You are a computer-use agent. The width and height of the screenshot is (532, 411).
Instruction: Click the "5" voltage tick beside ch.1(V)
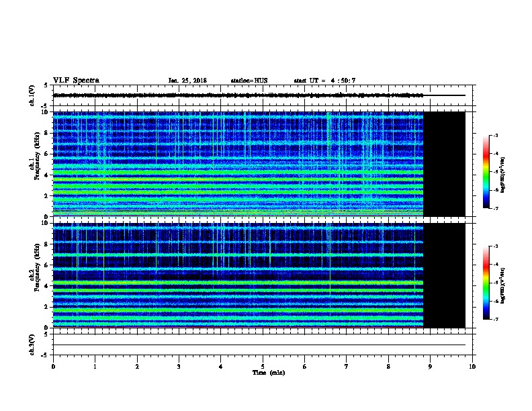[x=46, y=85]
